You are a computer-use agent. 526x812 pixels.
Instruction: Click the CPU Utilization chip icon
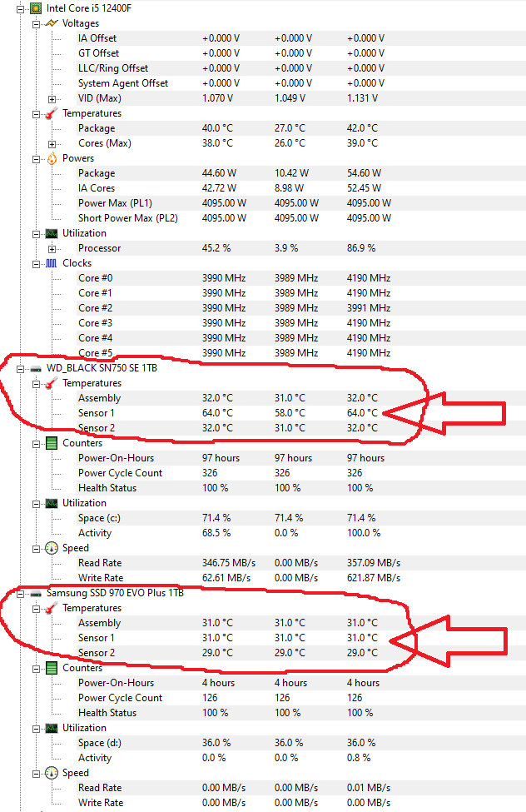click(x=52, y=233)
